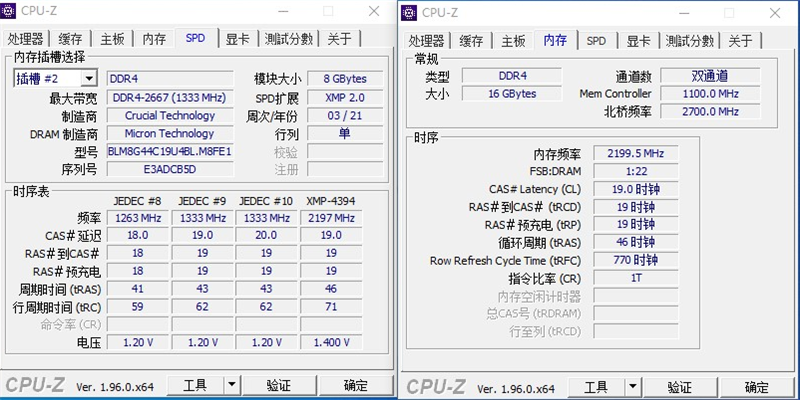The image size is (800, 400).
Task: Expand the 工具 dropdown arrow in the right window
Action: [x=631, y=386]
